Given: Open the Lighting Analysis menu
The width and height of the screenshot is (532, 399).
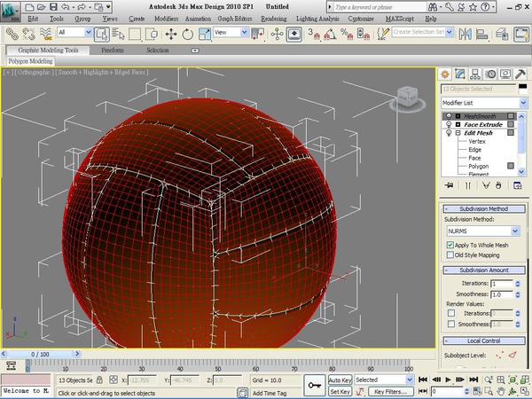Looking at the screenshot, I should (x=317, y=19).
